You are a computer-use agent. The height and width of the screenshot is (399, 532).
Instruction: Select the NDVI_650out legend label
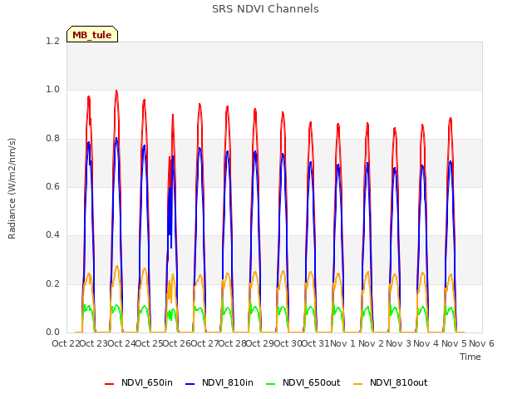tap(311, 382)
